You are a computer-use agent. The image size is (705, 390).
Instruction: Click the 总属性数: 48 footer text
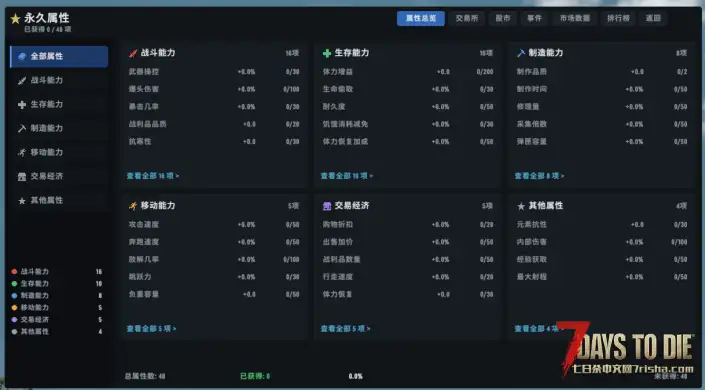(145, 376)
